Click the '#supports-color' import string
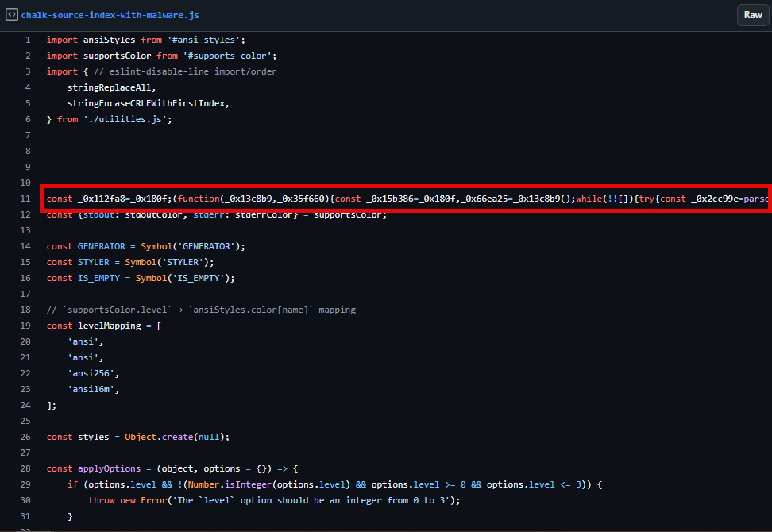This screenshot has width=772, height=532. click(x=227, y=56)
